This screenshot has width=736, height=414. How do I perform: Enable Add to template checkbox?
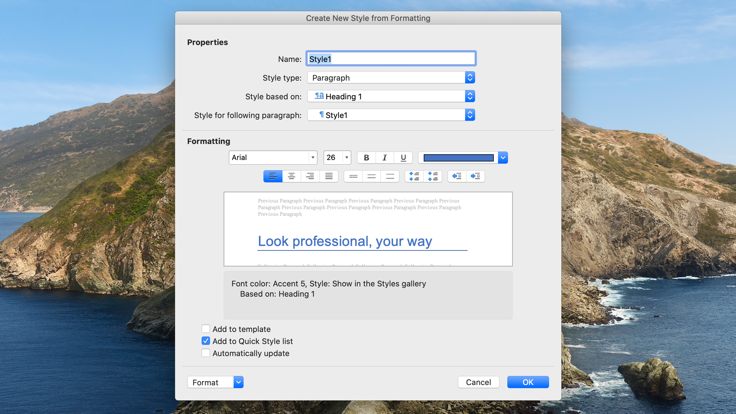tap(206, 329)
